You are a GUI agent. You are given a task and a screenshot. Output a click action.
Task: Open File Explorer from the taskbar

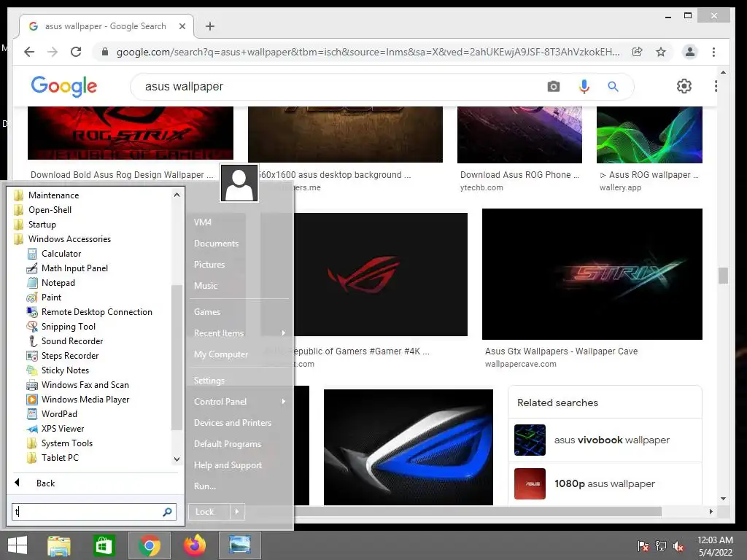[x=59, y=545]
